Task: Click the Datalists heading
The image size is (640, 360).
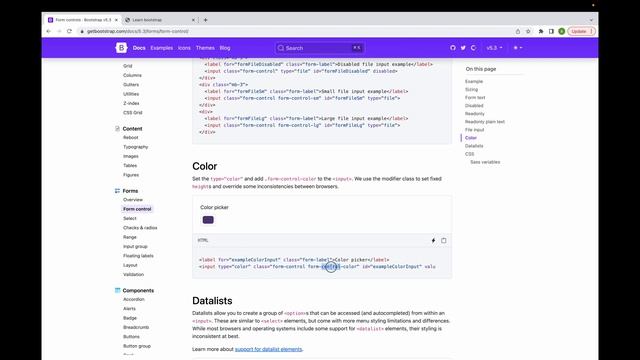Action: coord(212,301)
